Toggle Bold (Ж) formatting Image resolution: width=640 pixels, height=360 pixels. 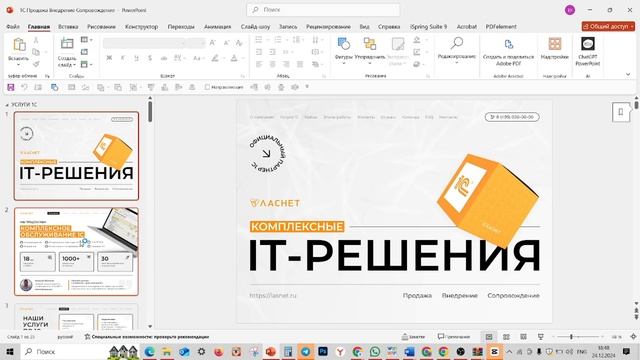point(109,58)
